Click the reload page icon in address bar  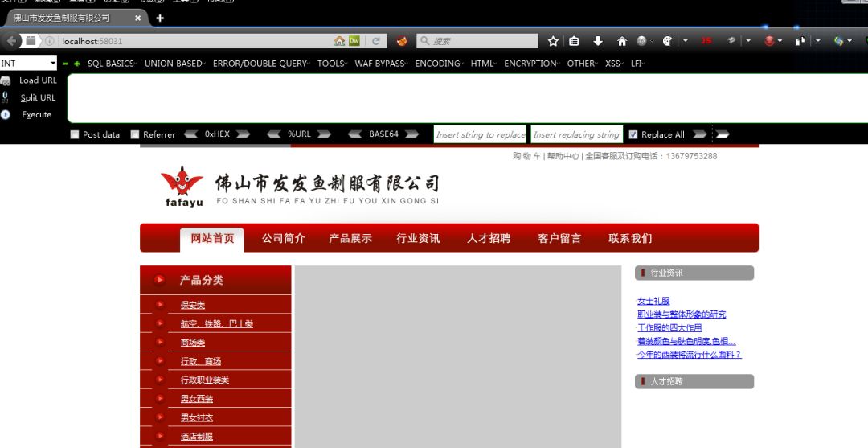point(376,41)
